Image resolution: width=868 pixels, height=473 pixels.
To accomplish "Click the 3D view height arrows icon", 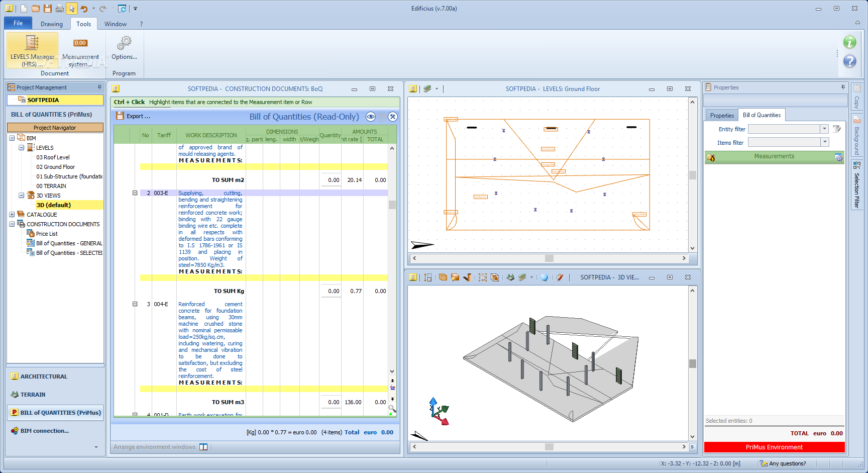I will 427,277.
